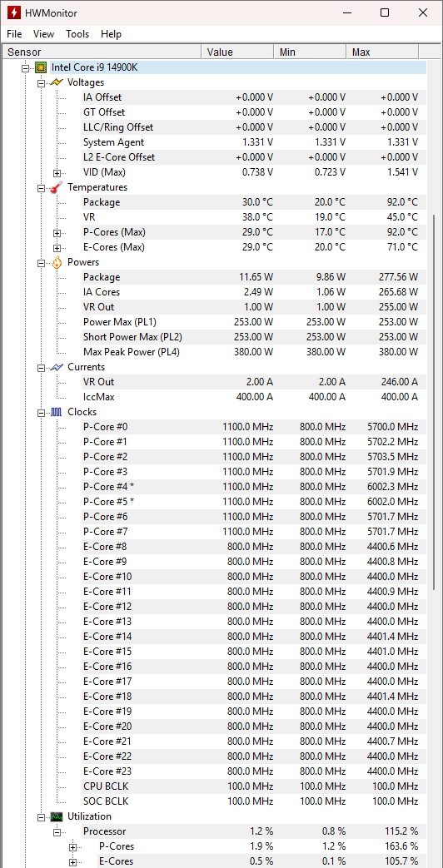Collapse the Processor utilization node
443x868 pixels.
[x=57, y=832]
